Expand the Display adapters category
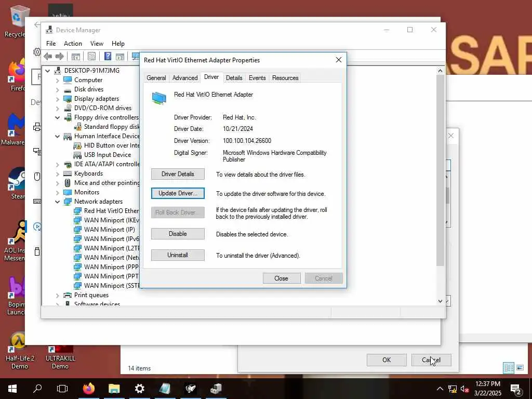The height and width of the screenshot is (399, 532). coord(57,99)
